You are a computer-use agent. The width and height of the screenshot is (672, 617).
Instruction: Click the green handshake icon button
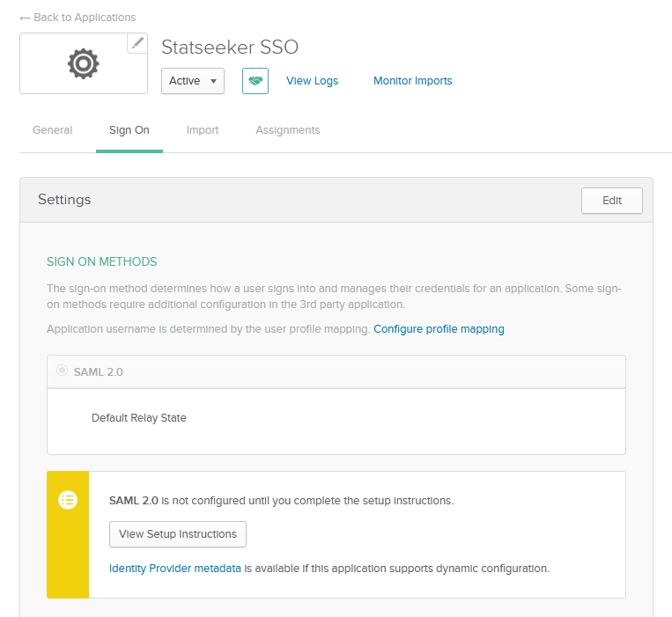pos(255,81)
